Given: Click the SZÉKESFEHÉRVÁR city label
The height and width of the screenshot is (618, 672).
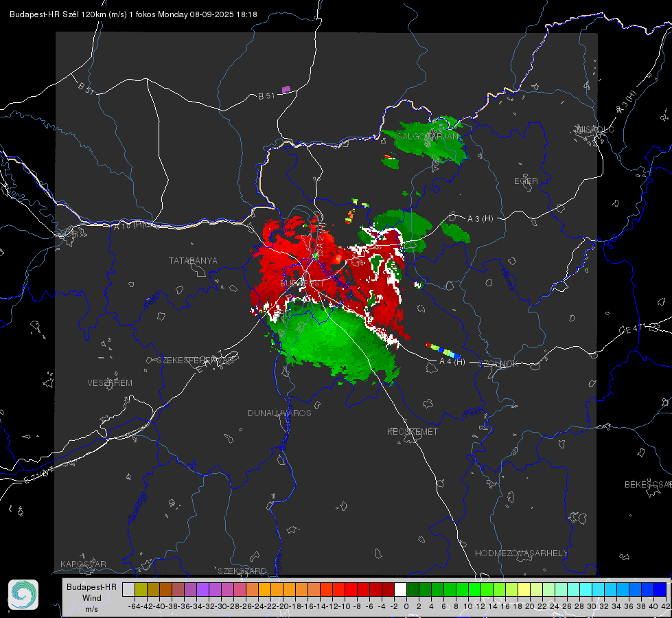Looking at the screenshot, I should pos(196,360).
